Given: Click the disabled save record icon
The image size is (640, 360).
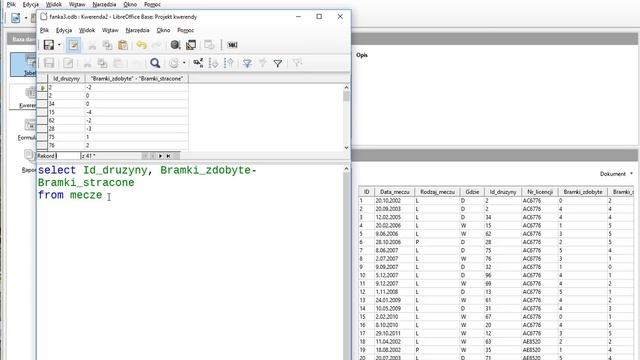Looking at the screenshot, I should [x=49, y=63].
